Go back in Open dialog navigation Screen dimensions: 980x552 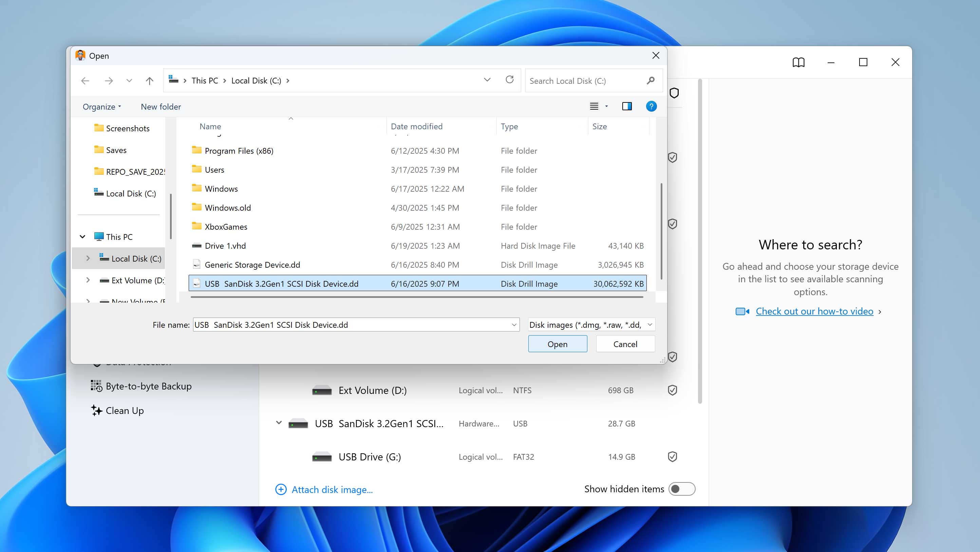(85, 81)
